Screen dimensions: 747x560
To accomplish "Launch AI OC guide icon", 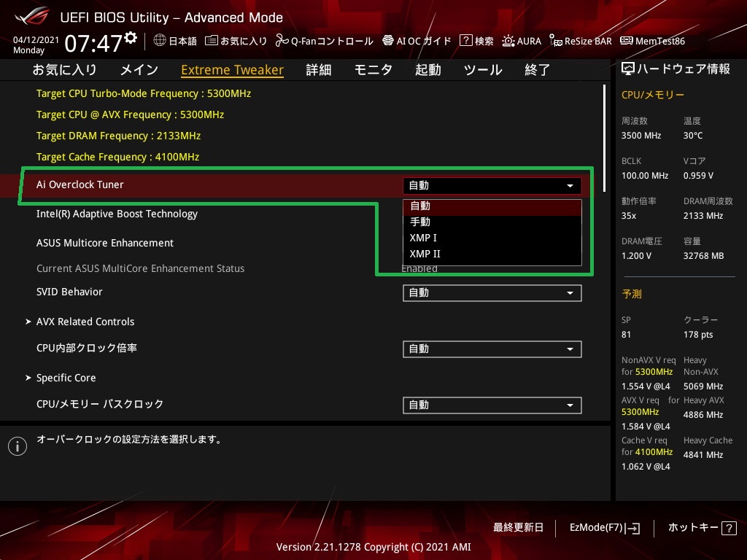I will click(x=388, y=41).
